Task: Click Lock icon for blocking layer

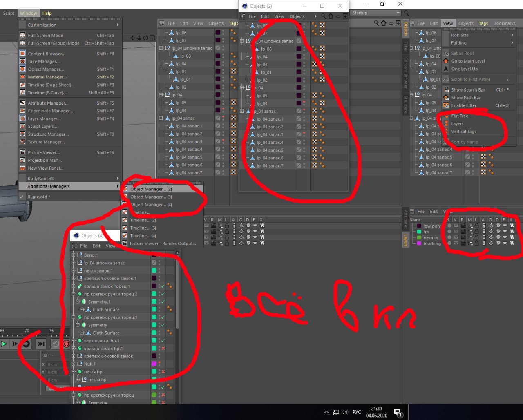Action: [x=476, y=243]
